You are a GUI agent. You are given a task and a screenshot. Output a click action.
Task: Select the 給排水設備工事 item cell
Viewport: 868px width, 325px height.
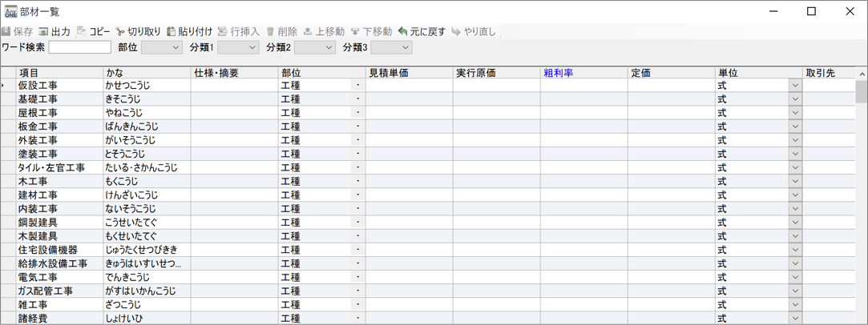(59, 263)
